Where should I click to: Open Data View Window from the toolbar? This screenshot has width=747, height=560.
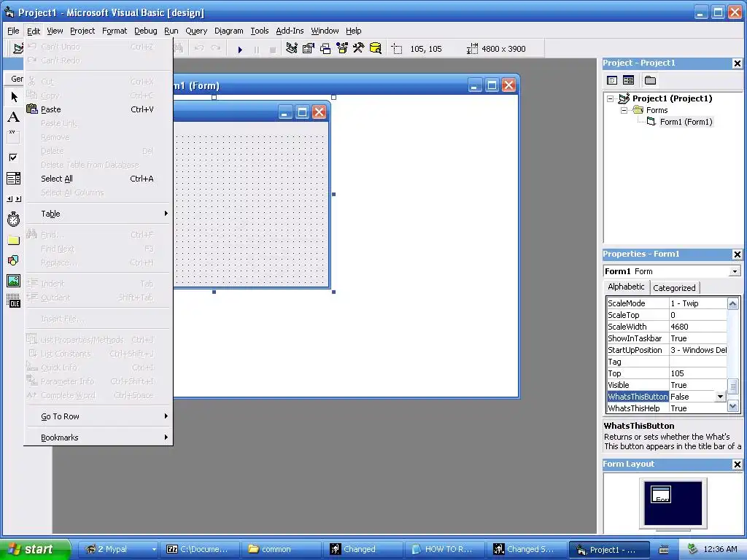point(376,49)
